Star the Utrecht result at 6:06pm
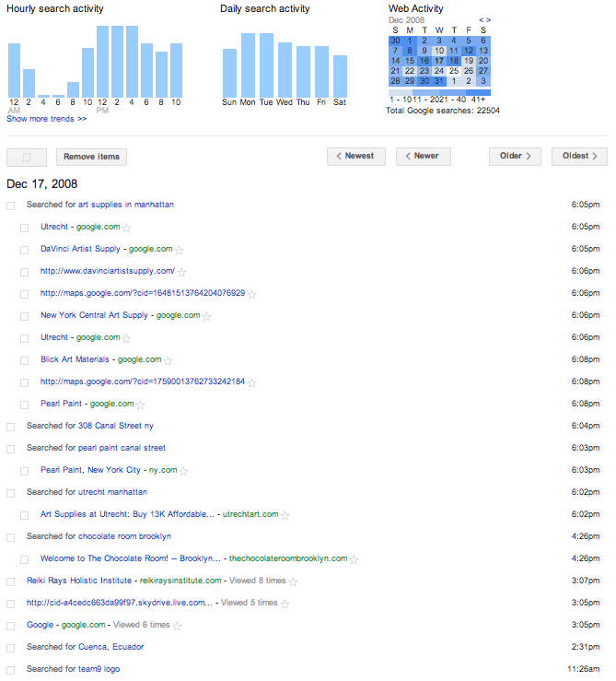This screenshot has height=681, width=616. [126, 338]
